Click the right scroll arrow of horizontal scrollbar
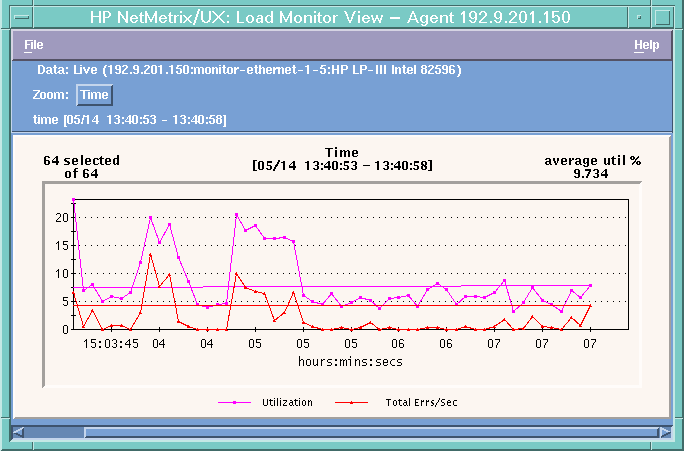The width and height of the screenshot is (684, 451). tap(665, 432)
